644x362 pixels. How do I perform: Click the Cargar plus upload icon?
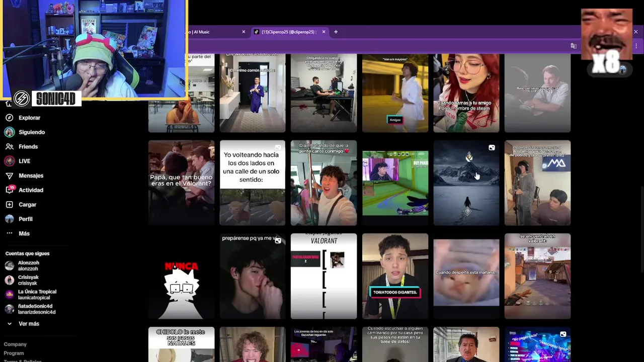[x=9, y=205]
